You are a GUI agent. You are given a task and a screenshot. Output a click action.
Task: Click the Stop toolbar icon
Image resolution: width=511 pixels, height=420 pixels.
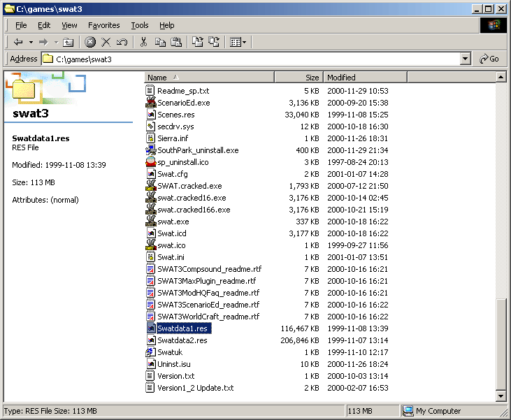point(90,42)
